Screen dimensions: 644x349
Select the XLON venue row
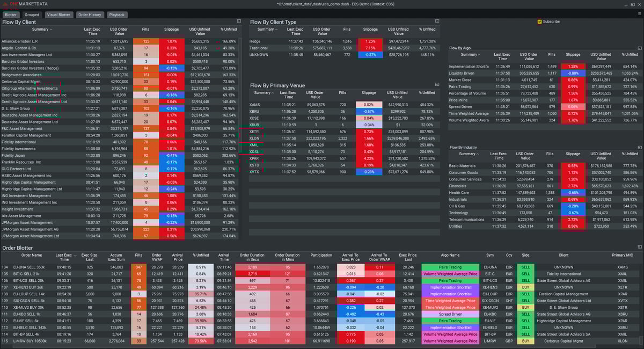tap(343, 138)
